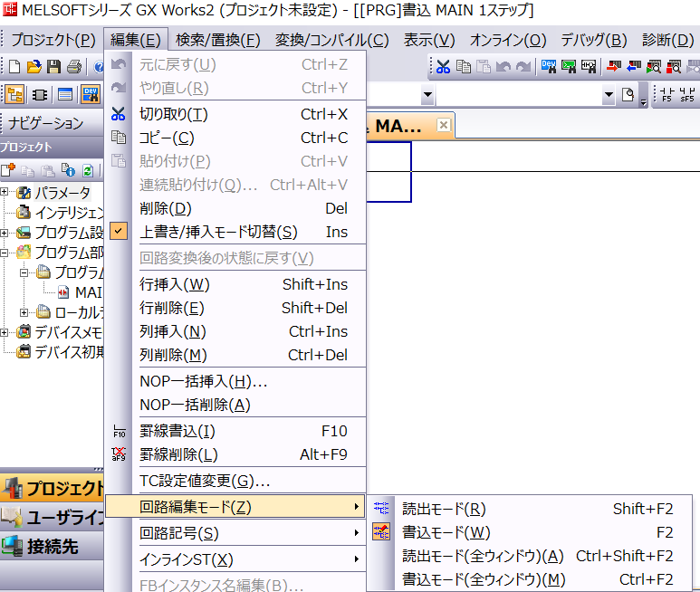
Task: Switch to 接続先 navigation pane
Action: click(52, 547)
